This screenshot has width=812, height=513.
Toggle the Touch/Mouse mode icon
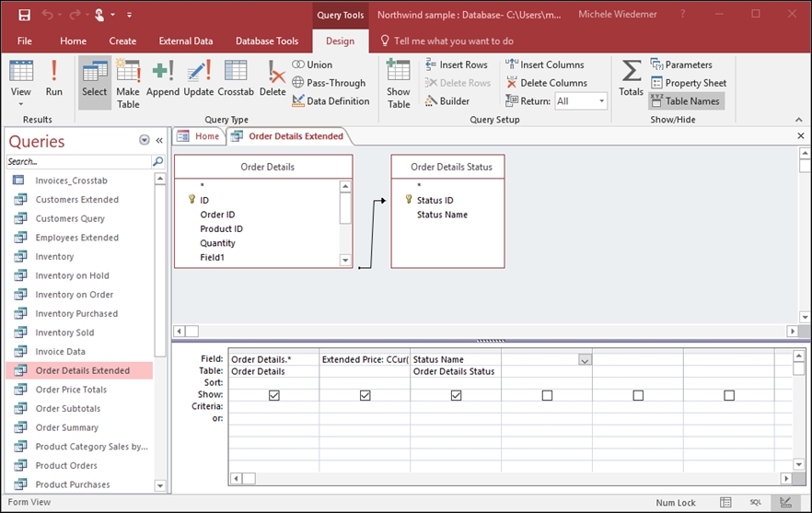click(99, 15)
